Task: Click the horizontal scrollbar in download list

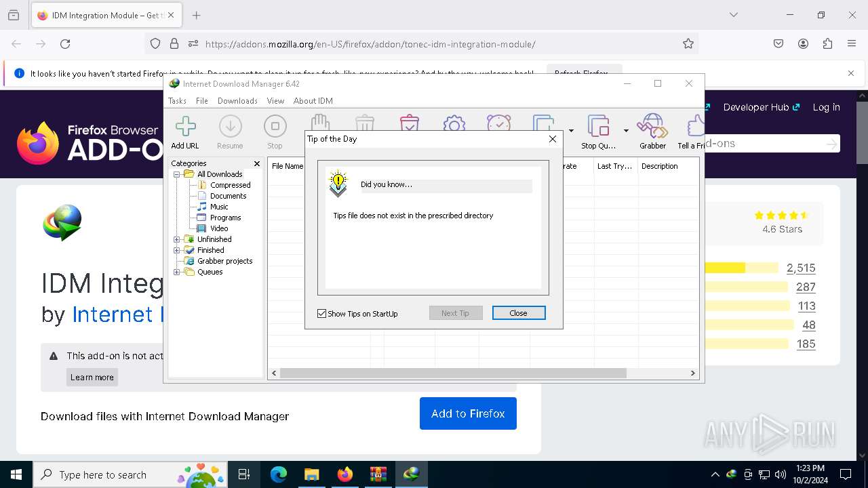Action: pos(453,373)
